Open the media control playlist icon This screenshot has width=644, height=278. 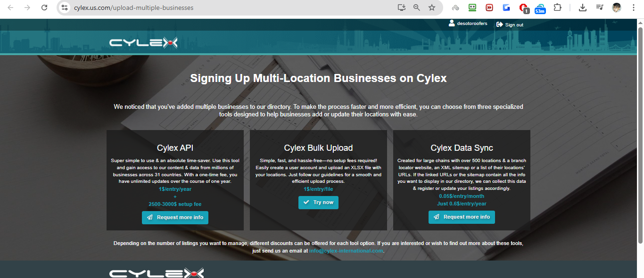click(600, 8)
